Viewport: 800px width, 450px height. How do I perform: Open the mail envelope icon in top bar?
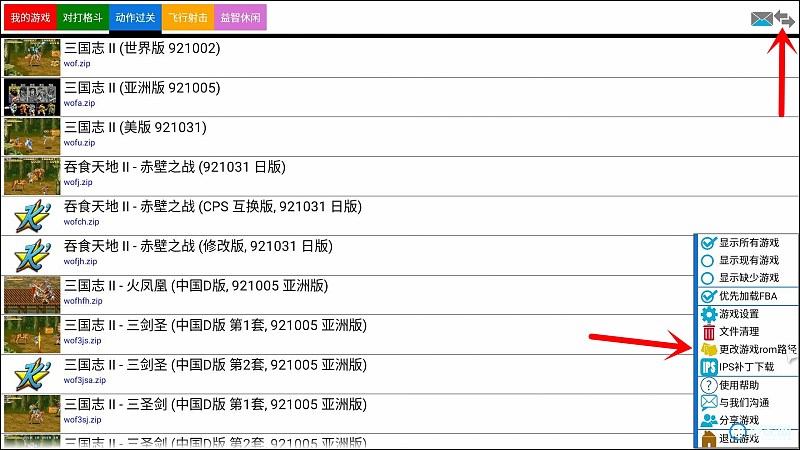pyautogui.click(x=762, y=18)
